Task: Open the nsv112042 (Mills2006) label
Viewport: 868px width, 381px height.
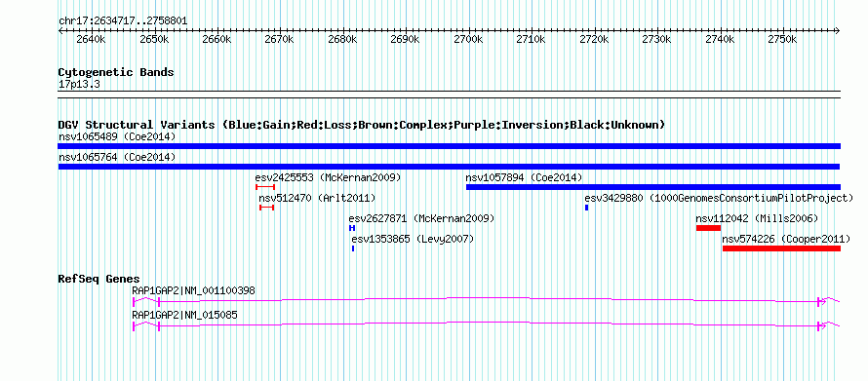Action: (x=757, y=218)
